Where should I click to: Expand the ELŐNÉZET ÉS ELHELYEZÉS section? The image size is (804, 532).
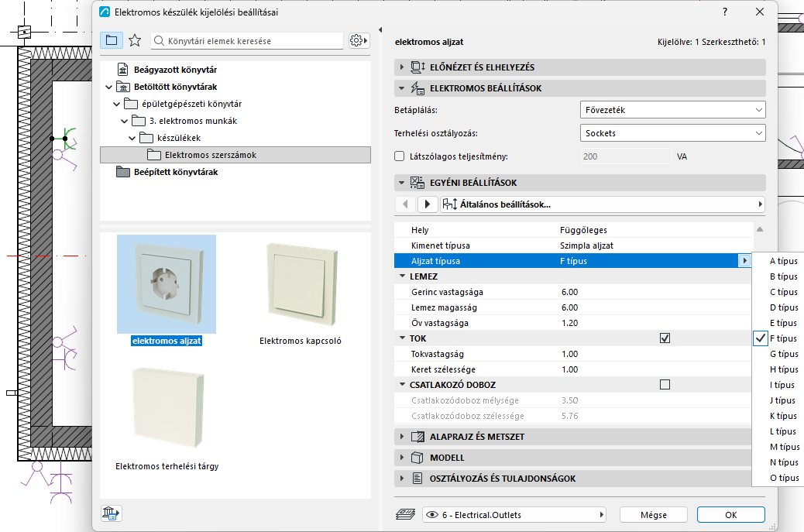pos(401,67)
